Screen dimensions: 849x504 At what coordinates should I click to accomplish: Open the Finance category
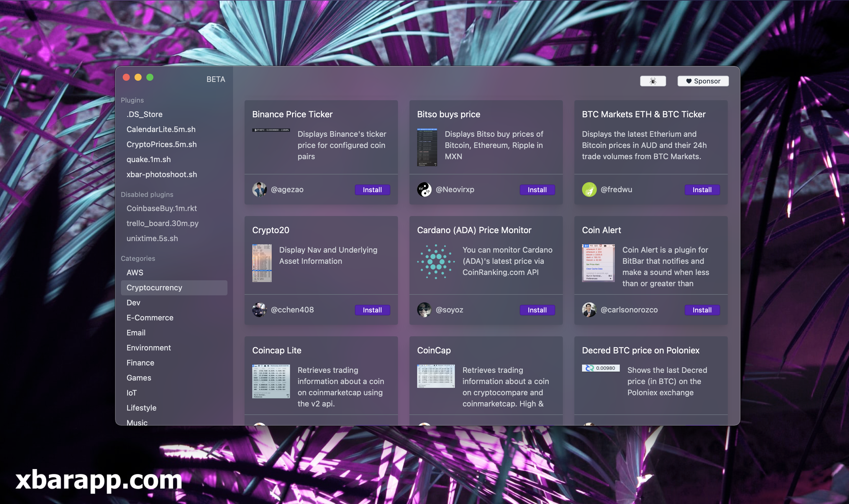click(174, 363)
